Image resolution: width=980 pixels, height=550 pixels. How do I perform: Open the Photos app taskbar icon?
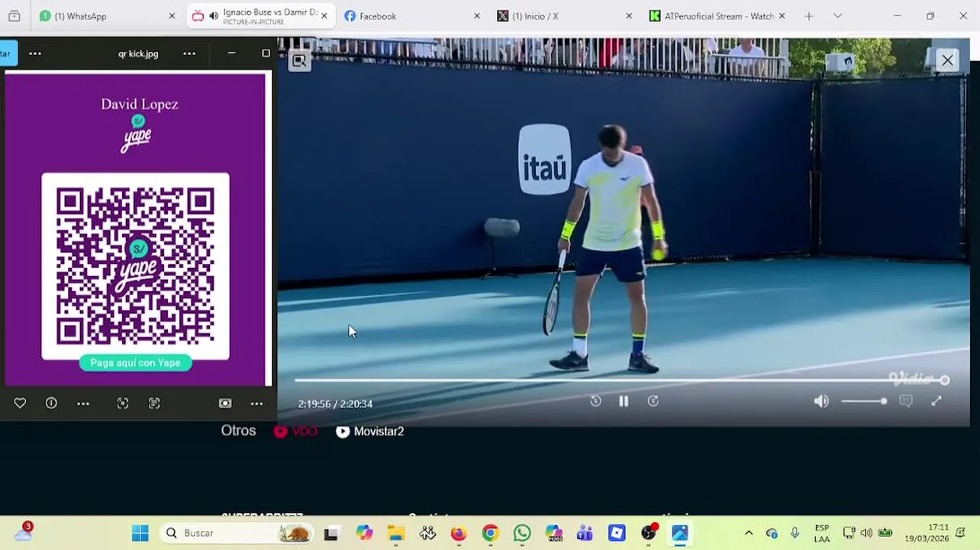[680, 533]
